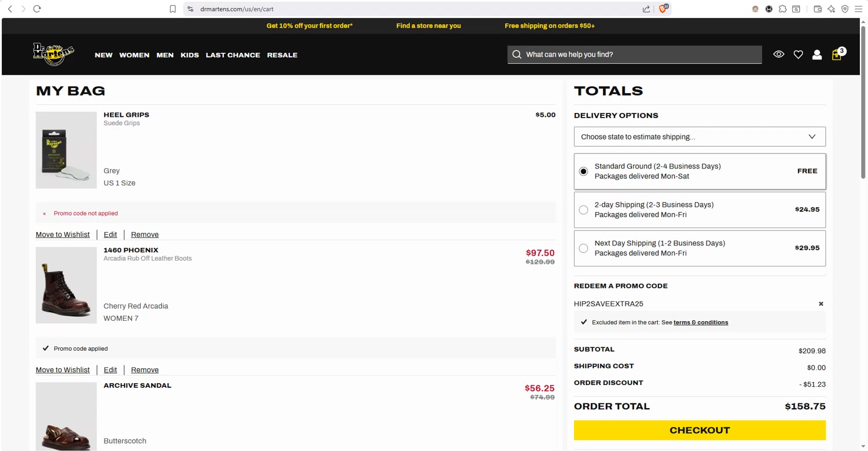The width and height of the screenshot is (868, 451).
Task: Bookmark this page in the browser
Action: click(x=172, y=9)
